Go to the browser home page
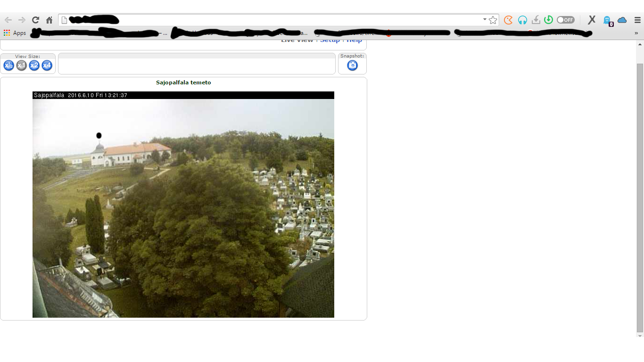 (x=49, y=20)
